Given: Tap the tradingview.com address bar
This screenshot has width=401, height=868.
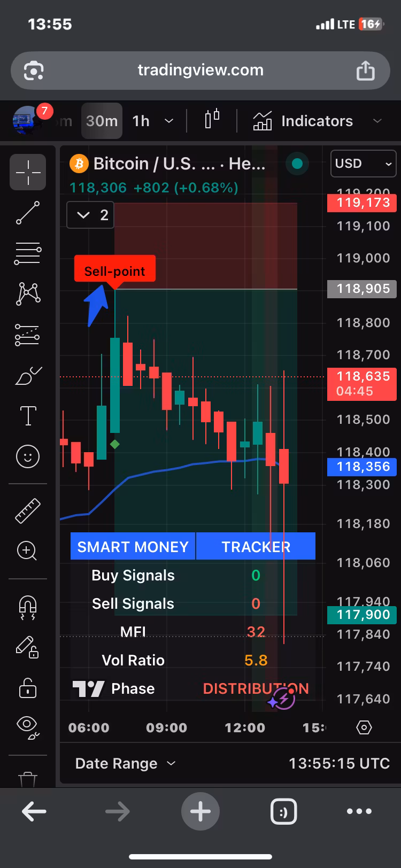Looking at the screenshot, I should click(x=200, y=71).
